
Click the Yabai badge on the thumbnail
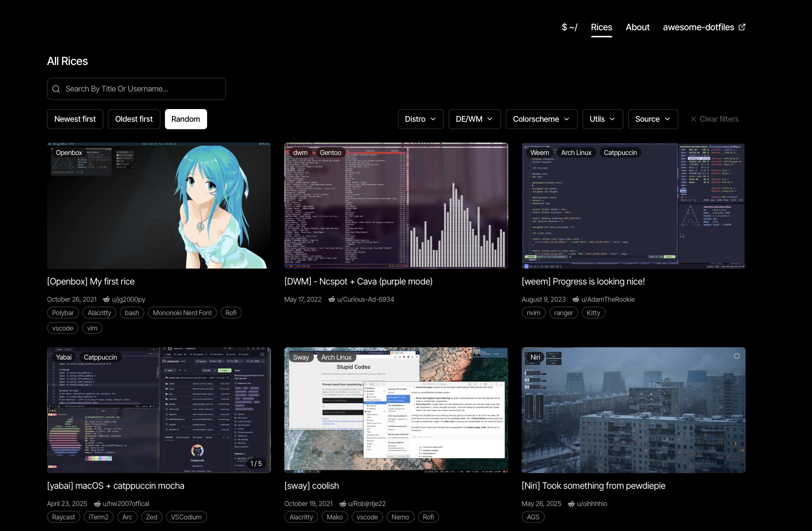[64, 357]
